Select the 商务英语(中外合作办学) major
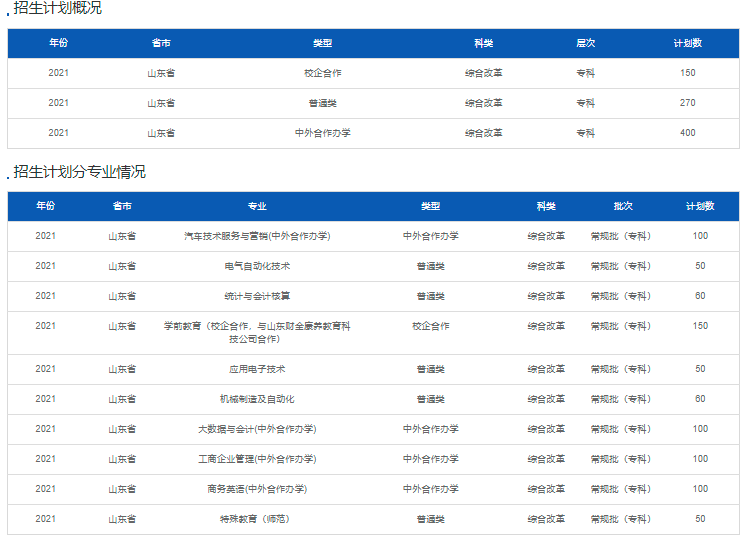The width and height of the screenshot is (751, 541). [257, 489]
